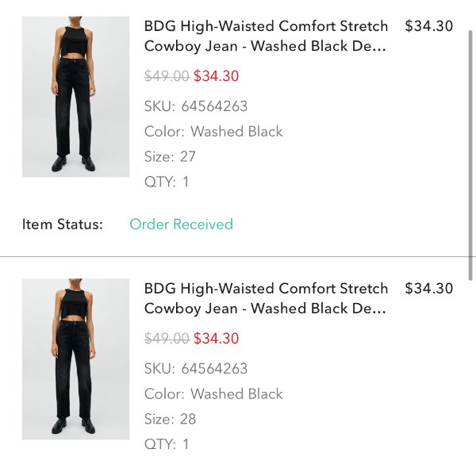Click second item's Color: Washed Black text
The width and height of the screenshot is (476, 476).
(x=213, y=393)
